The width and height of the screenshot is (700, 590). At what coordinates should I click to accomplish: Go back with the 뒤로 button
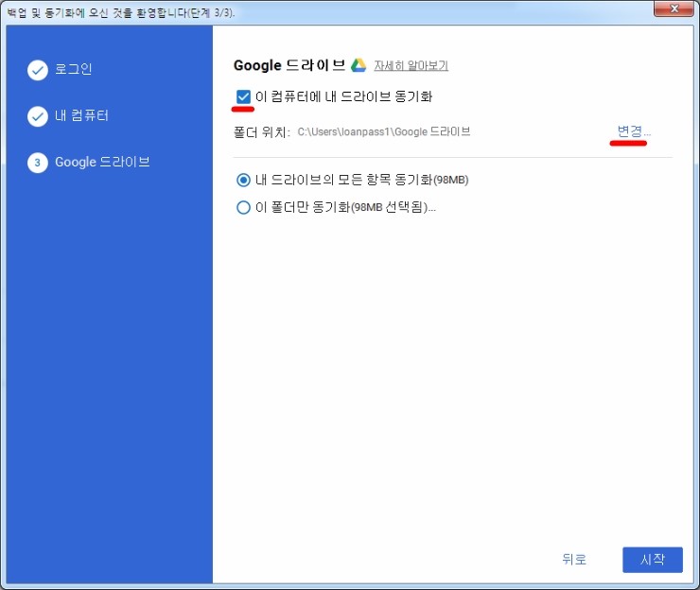[573, 559]
